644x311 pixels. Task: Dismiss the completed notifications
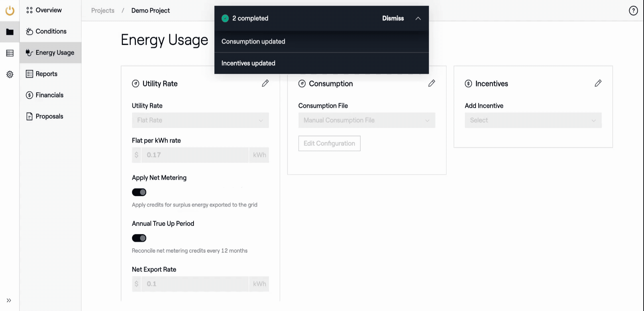tap(393, 18)
